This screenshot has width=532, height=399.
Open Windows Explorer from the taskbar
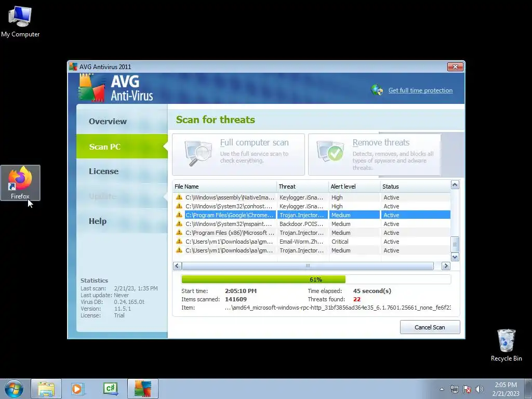coord(46,389)
